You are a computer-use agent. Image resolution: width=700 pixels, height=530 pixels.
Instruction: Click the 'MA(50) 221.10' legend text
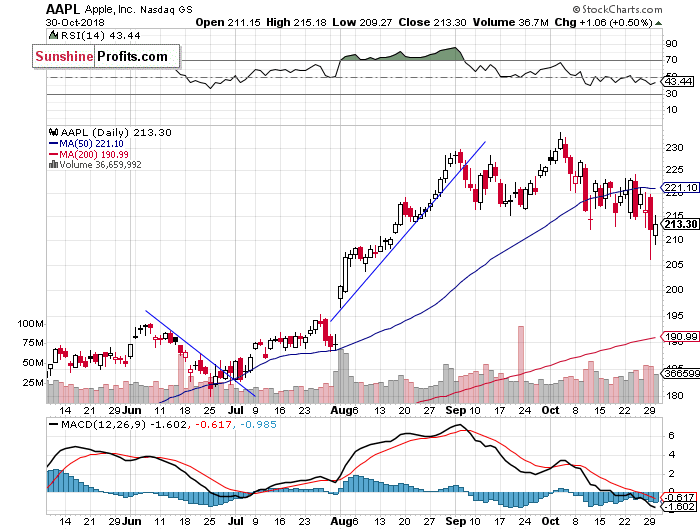pyautogui.click(x=92, y=143)
